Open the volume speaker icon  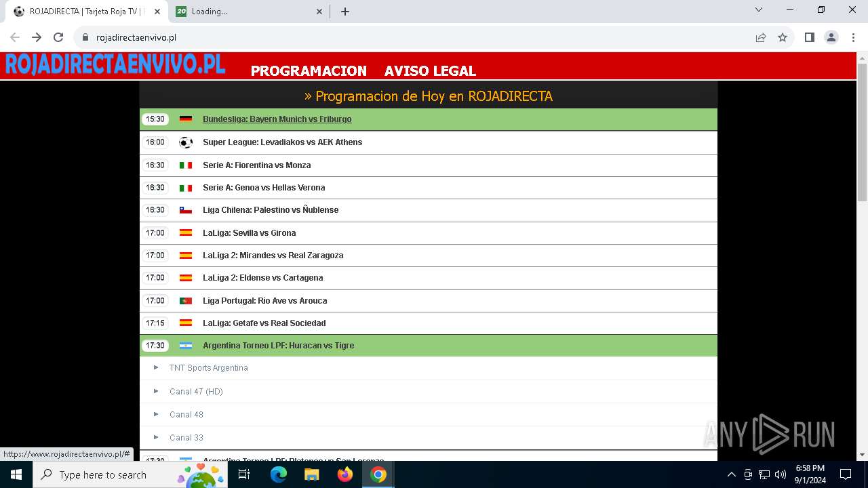781,474
